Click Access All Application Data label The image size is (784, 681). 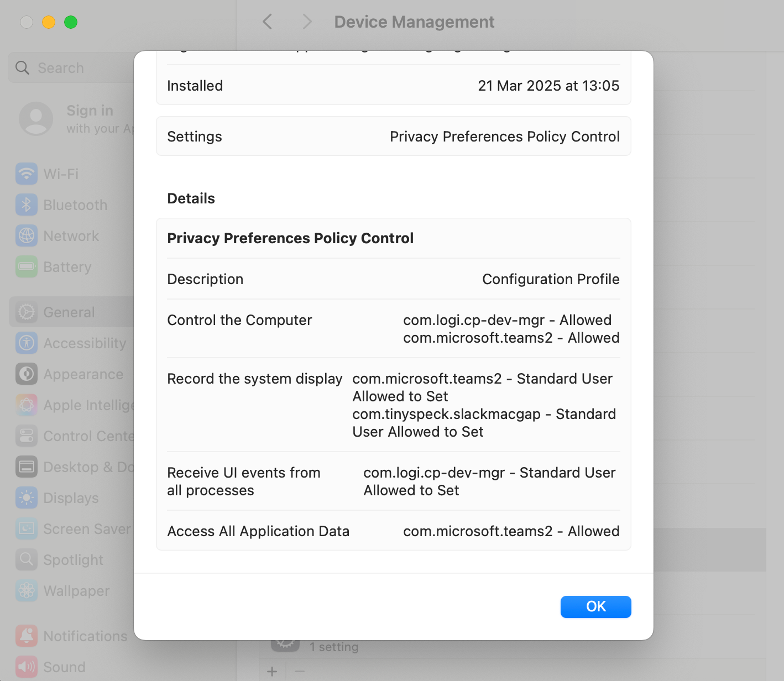(x=258, y=531)
